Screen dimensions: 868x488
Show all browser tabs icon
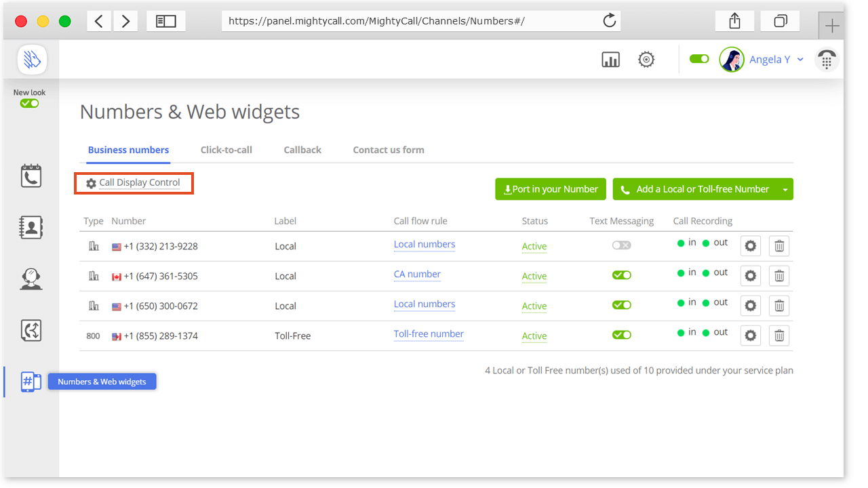click(781, 21)
